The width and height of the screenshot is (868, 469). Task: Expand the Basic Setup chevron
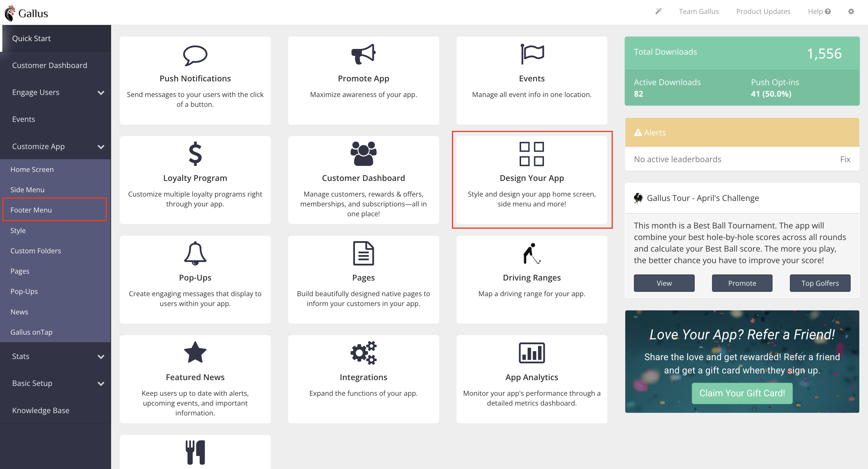click(101, 384)
